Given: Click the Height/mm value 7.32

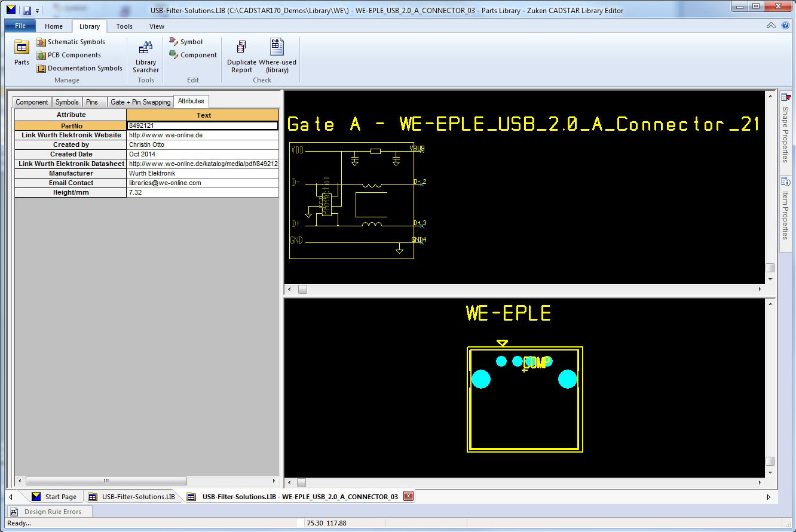Looking at the screenshot, I should pyautogui.click(x=203, y=192).
